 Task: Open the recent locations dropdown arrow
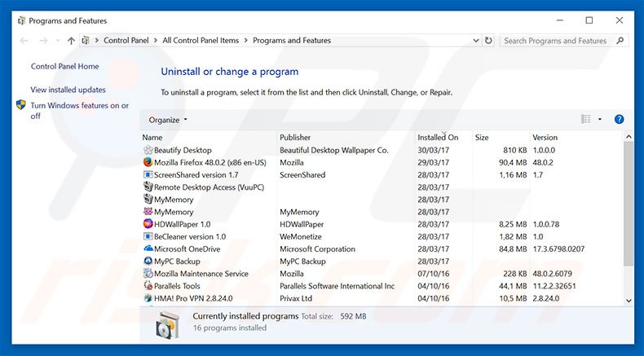pos(57,41)
